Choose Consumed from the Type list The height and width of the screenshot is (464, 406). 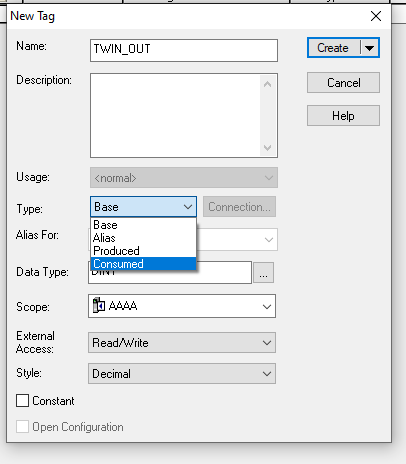click(143, 264)
